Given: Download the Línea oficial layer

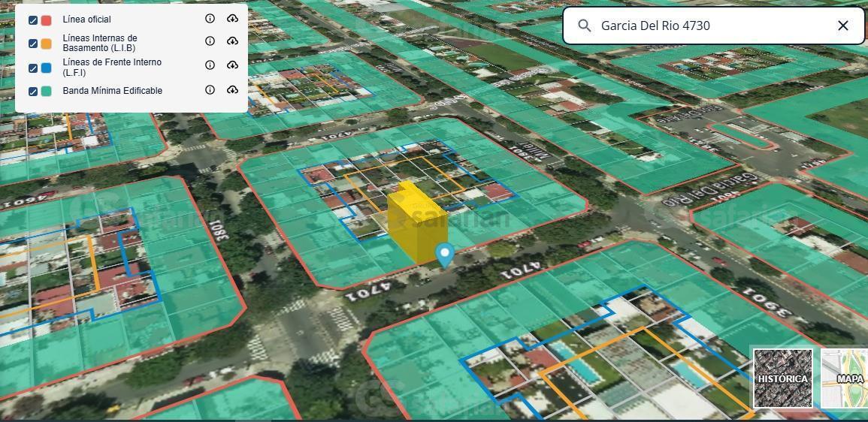Looking at the screenshot, I should click(x=232, y=19).
